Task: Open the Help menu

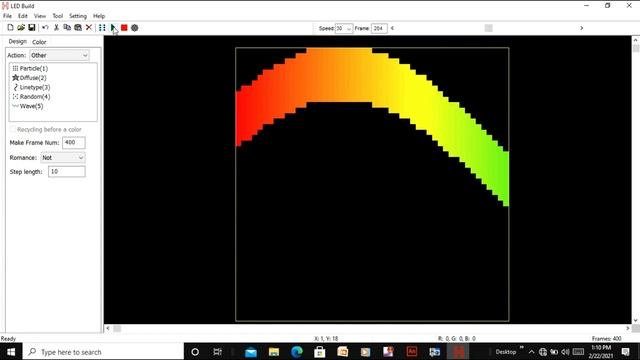Action: pyautogui.click(x=99, y=16)
